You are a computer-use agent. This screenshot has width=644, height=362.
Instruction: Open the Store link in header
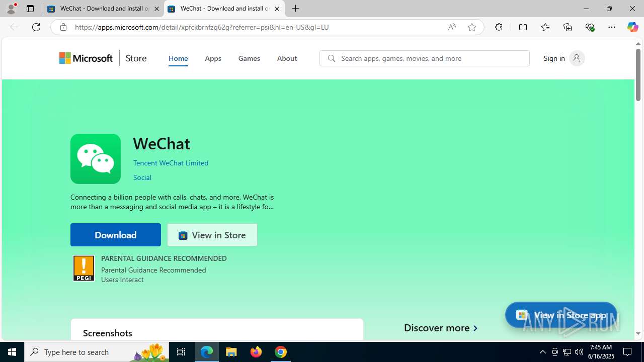136,58
